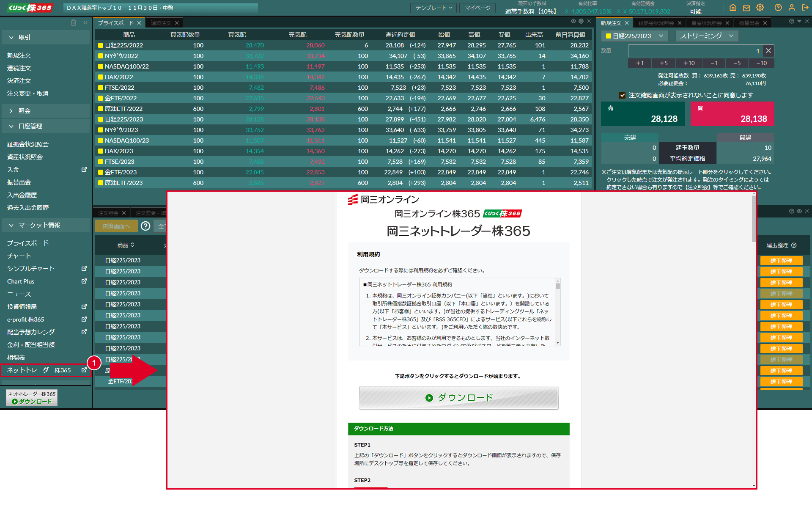Collapse the 取引 sidebar section
Screen dimensions: 812x512
pyautogui.click(x=45, y=37)
